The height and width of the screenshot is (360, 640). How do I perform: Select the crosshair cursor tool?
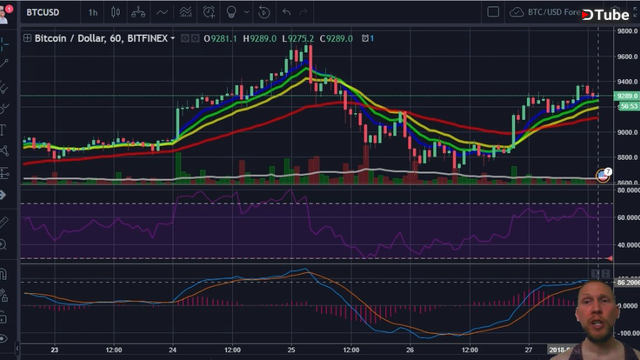click(x=4, y=44)
